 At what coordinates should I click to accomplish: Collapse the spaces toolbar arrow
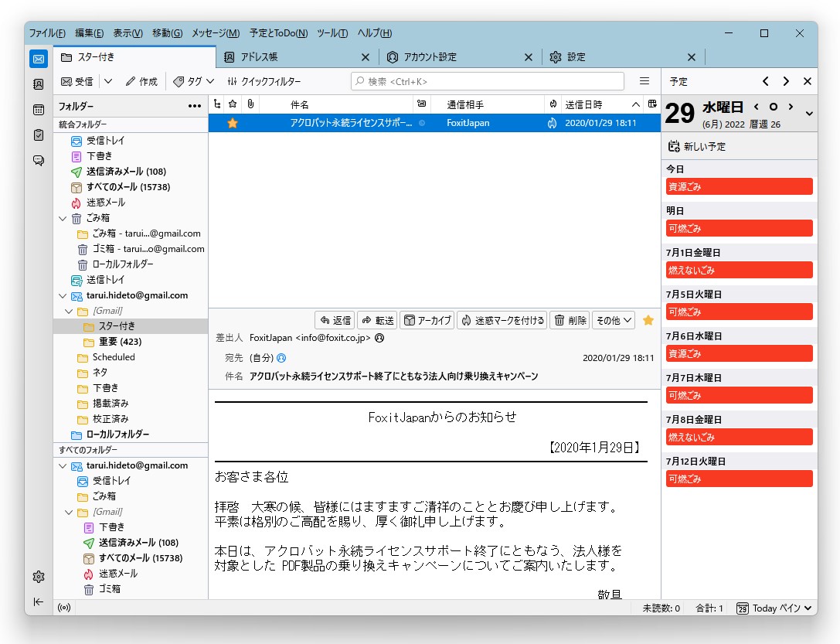(39, 601)
